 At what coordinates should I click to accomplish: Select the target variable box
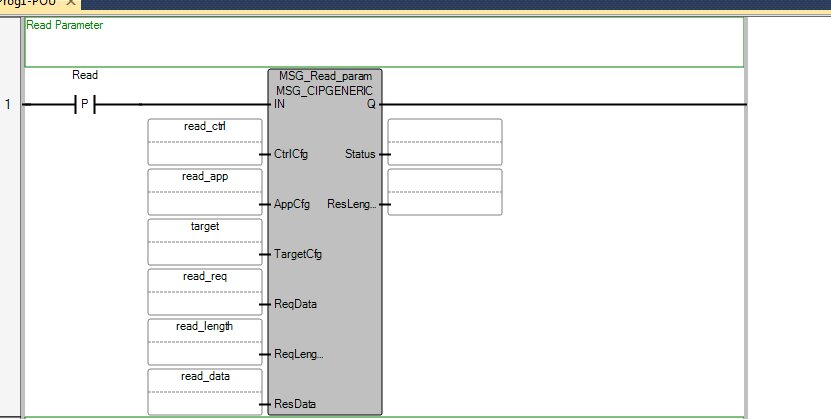tap(205, 242)
